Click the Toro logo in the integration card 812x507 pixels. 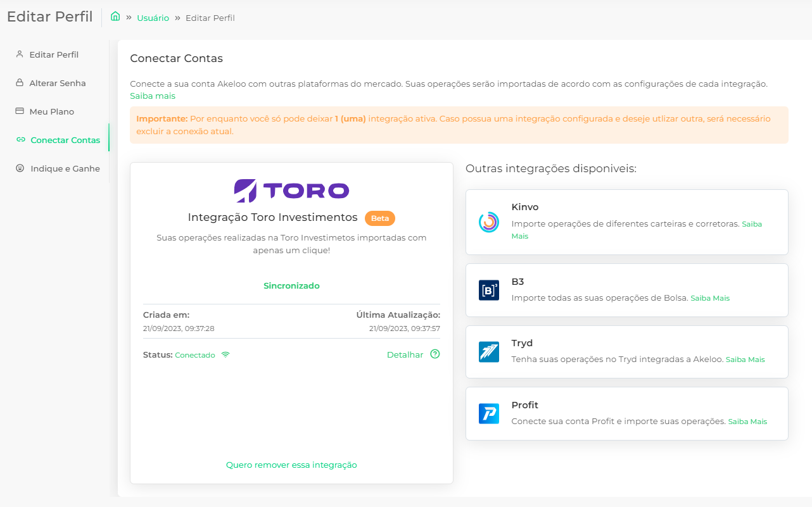tap(291, 191)
